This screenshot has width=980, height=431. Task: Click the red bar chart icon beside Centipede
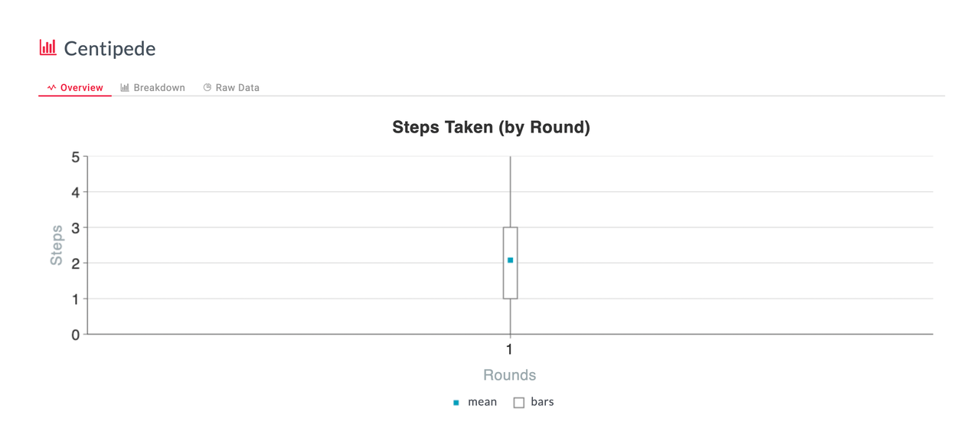[48, 47]
